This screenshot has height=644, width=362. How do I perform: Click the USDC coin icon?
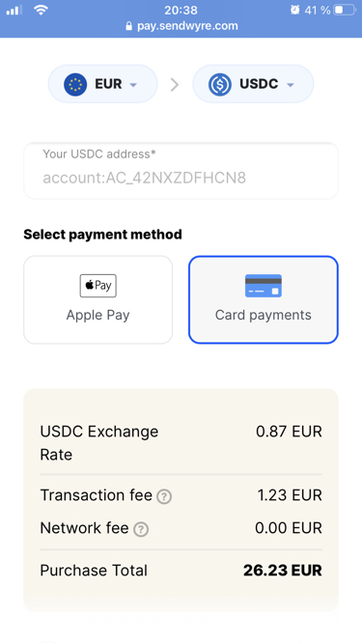[220, 84]
